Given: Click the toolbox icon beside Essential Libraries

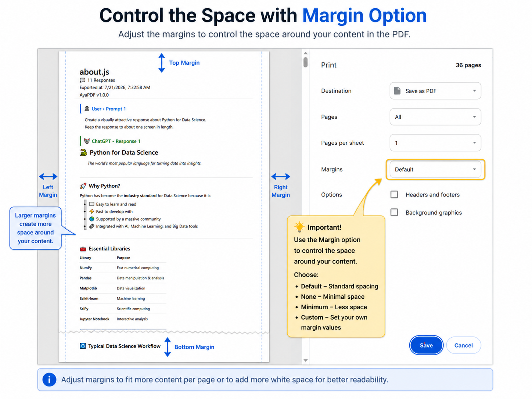Looking at the screenshot, I should click(x=83, y=249).
